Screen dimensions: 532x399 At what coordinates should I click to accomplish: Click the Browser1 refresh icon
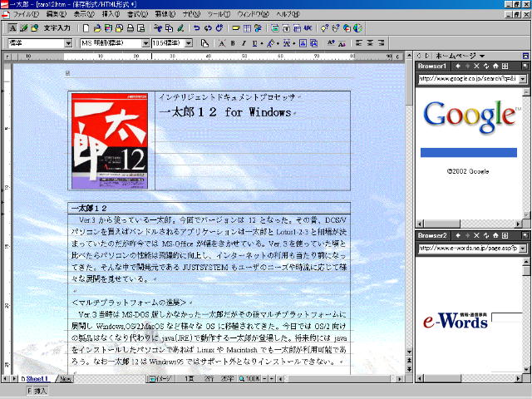click(485, 66)
